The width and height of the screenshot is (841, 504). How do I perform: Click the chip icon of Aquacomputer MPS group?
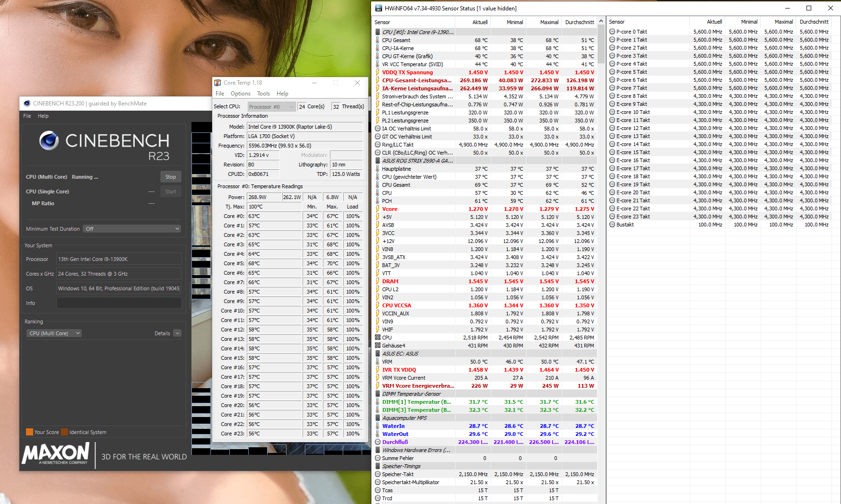tap(378, 418)
